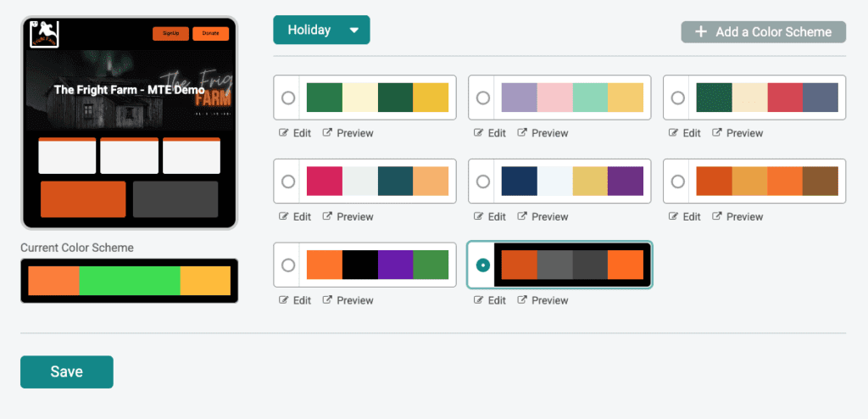Image resolution: width=868 pixels, height=419 pixels.
Task: Click the plus icon on Add a Color Scheme
Action: click(701, 32)
